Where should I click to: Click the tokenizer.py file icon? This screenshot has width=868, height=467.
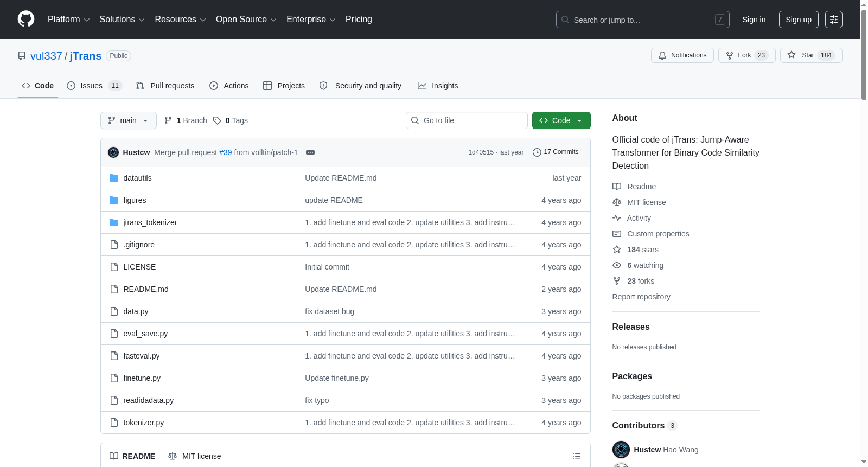[114, 423]
